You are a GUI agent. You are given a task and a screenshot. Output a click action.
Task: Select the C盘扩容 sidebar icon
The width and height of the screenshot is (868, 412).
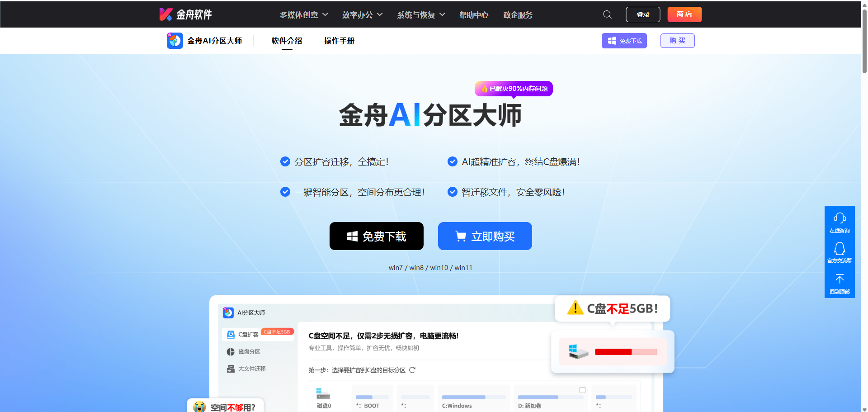[x=231, y=334]
